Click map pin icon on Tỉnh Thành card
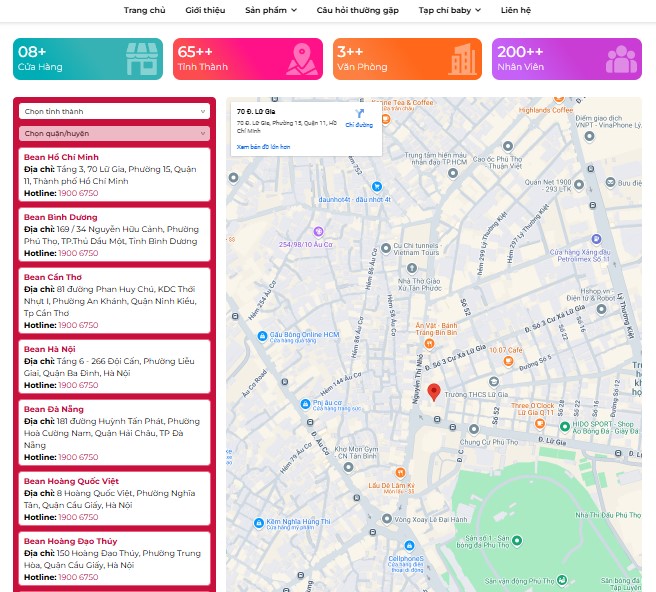Image resolution: width=656 pixels, height=592 pixels. (302, 59)
